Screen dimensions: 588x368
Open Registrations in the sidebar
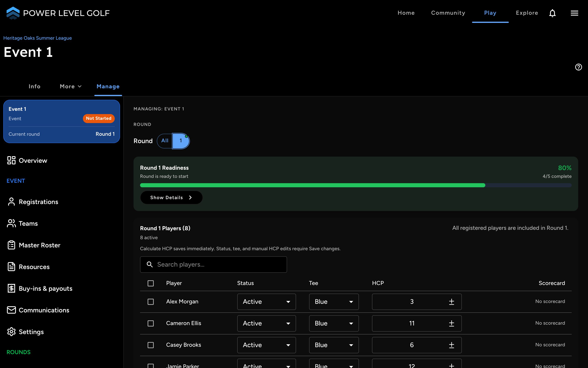pyautogui.click(x=33, y=202)
